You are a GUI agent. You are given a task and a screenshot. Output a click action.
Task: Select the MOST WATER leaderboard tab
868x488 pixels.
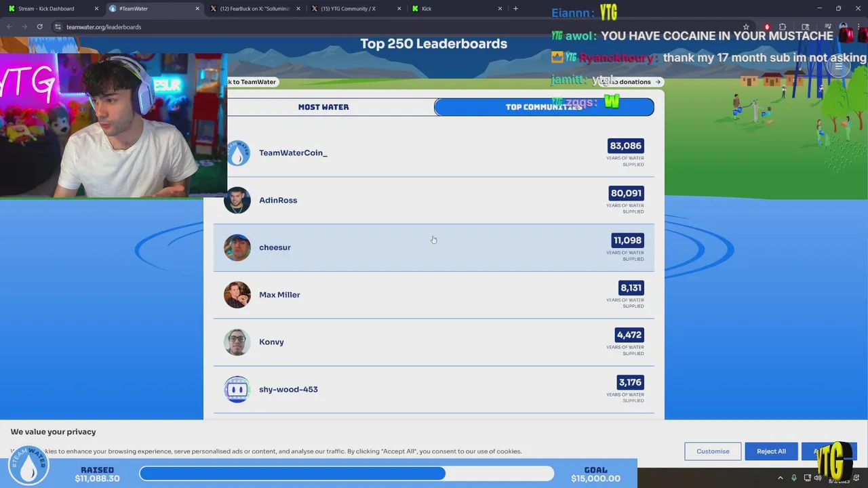323,107
